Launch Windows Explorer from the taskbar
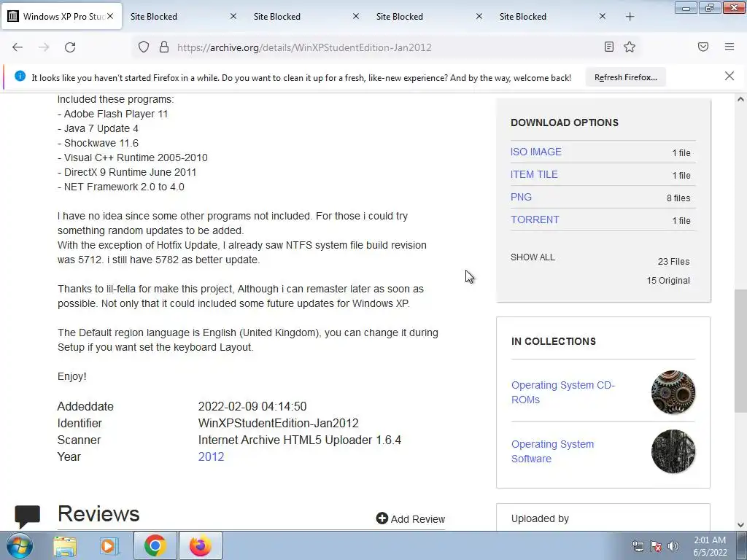 tap(65, 546)
